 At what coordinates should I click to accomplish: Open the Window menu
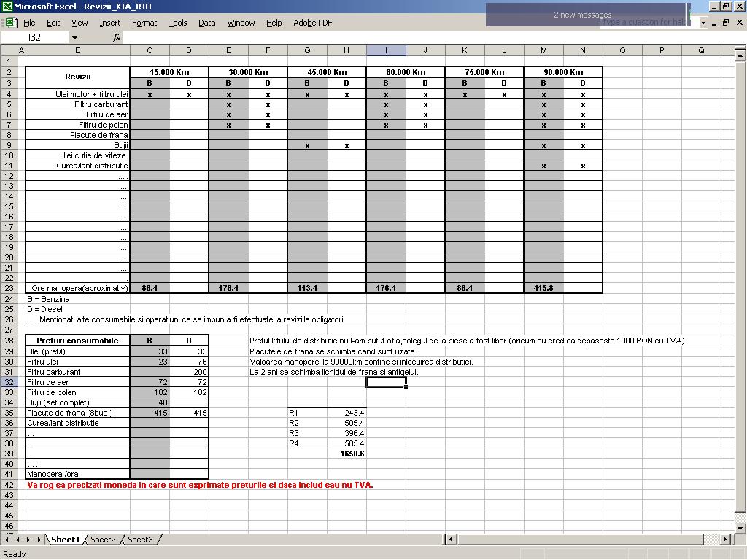coord(241,23)
